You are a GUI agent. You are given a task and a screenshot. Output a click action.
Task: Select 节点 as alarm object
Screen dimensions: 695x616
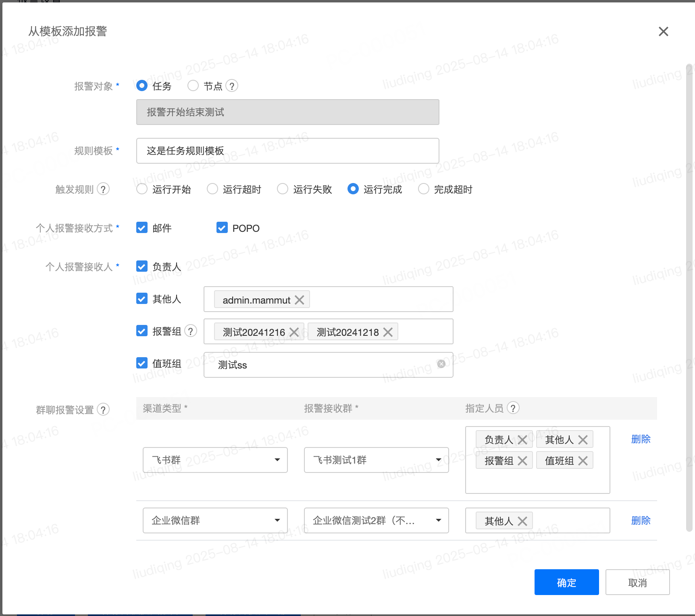193,86
